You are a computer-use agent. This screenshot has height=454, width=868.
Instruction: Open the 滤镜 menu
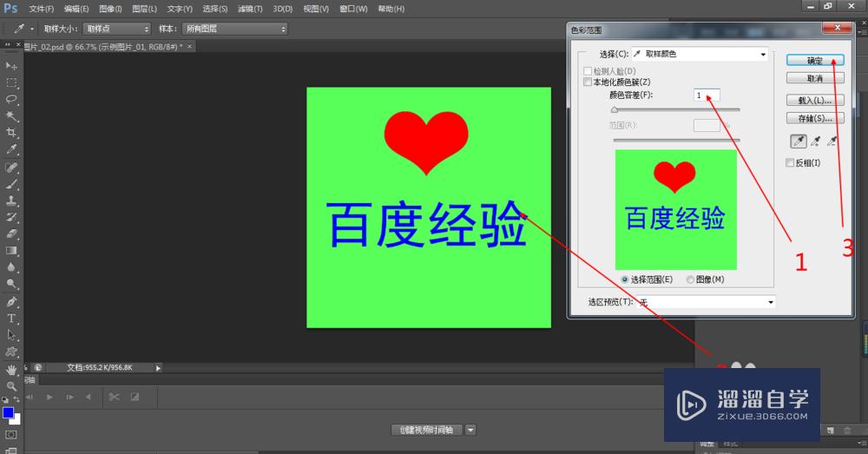(250, 9)
